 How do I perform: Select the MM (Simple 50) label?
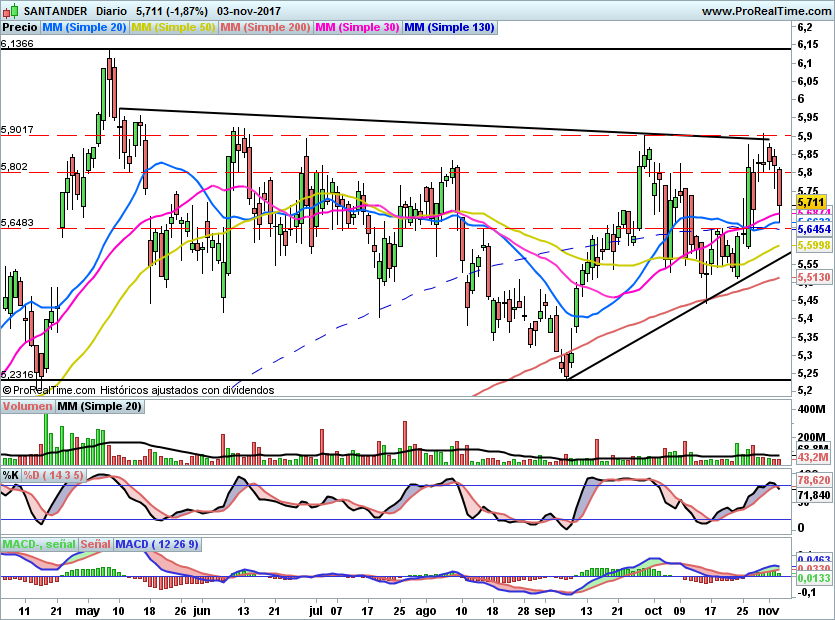pos(173,27)
